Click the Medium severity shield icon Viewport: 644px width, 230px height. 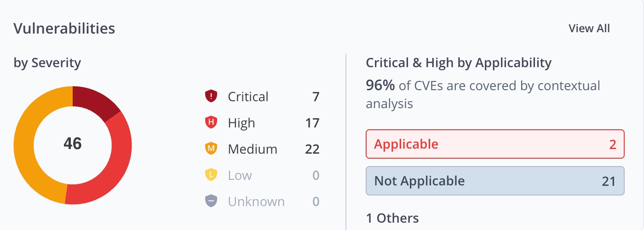211,149
